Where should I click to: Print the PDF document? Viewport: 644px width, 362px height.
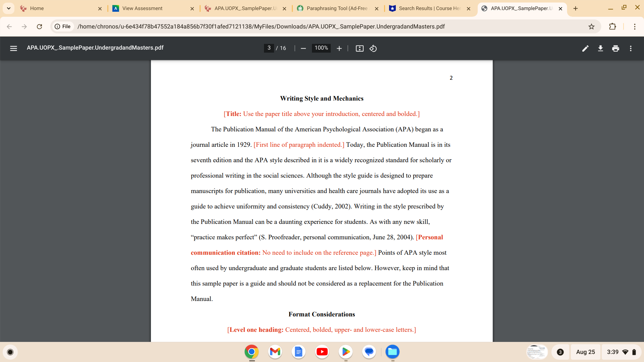[615, 48]
